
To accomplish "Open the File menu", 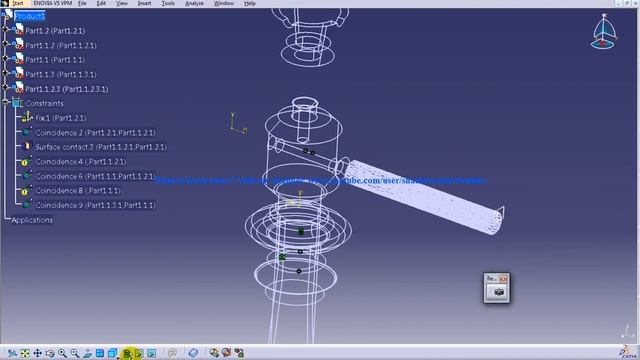I will (x=82, y=3).
